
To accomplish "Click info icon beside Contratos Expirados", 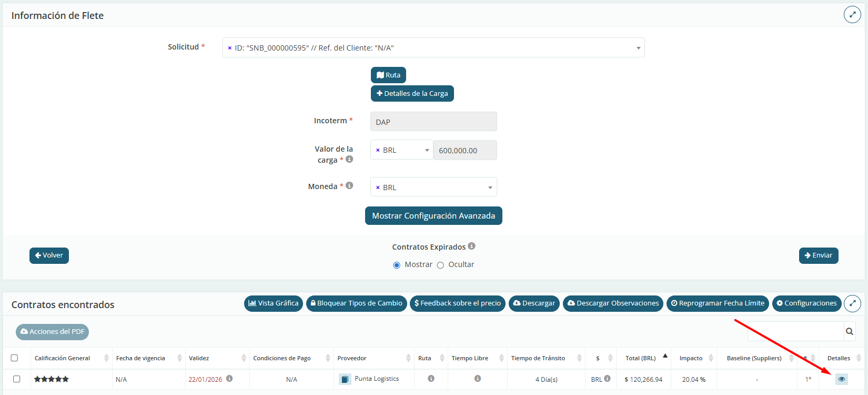I will pos(471,246).
